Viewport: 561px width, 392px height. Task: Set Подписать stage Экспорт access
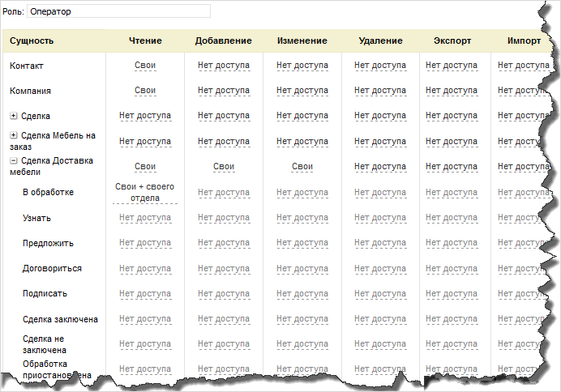(452, 294)
